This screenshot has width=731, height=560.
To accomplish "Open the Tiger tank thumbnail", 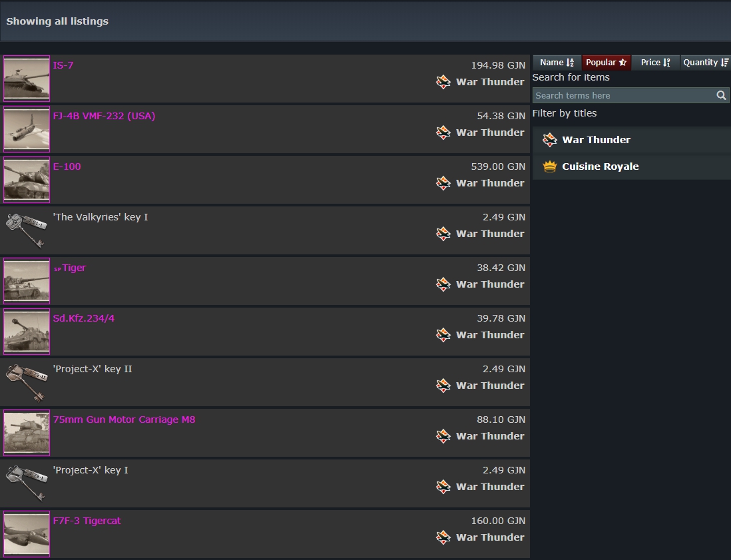I will coord(27,281).
